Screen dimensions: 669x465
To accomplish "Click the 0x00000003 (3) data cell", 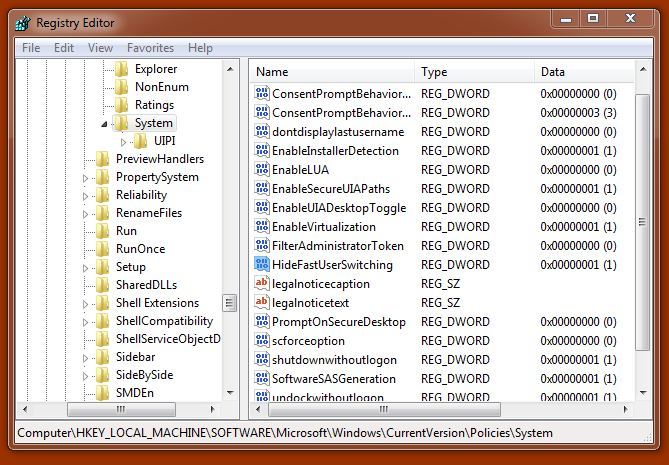I will coord(578,113).
